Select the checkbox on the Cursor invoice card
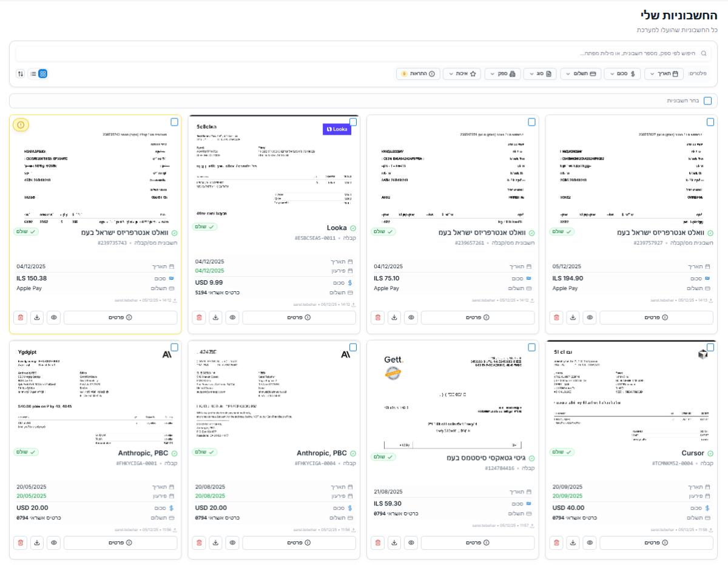 tap(710, 347)
